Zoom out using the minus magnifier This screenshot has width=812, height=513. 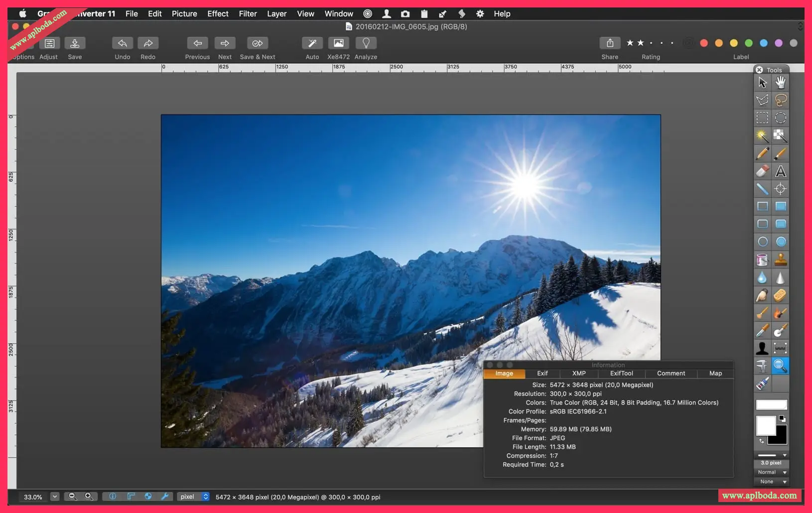pyautogui.click(x=72, y=497)
